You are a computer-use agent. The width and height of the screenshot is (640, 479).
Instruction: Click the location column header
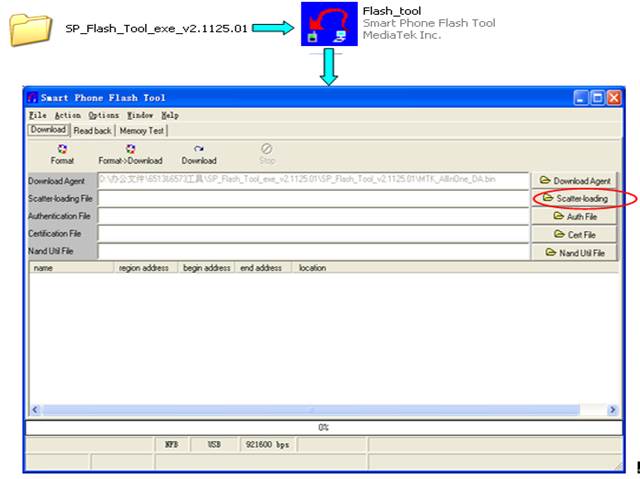[x=456, y=268]
